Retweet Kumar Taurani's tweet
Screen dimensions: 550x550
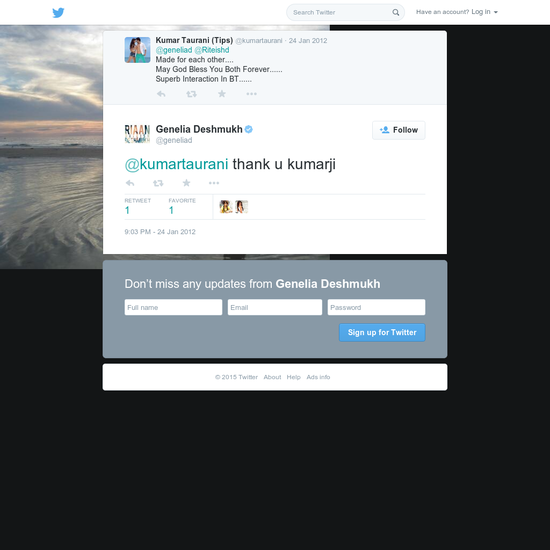coord(191,94)
